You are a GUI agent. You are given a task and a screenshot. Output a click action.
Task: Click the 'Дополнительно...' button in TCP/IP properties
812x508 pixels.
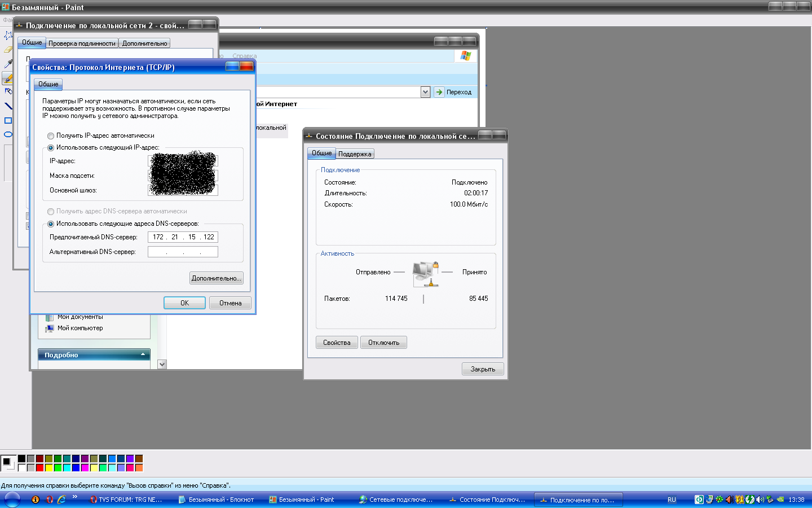coord(216,278)
